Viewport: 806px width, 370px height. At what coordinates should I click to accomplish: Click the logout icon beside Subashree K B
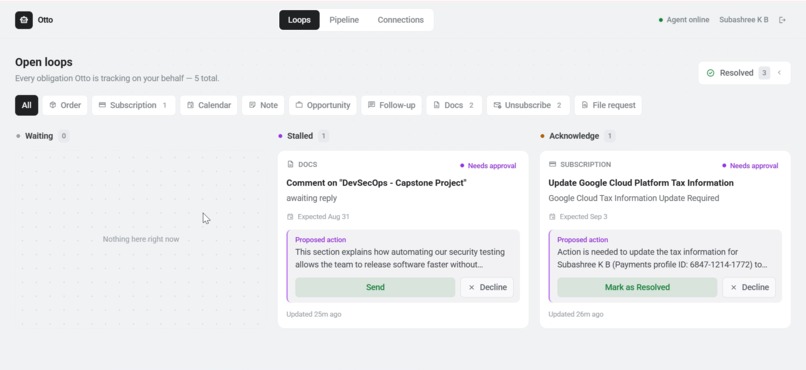(782, 20)
